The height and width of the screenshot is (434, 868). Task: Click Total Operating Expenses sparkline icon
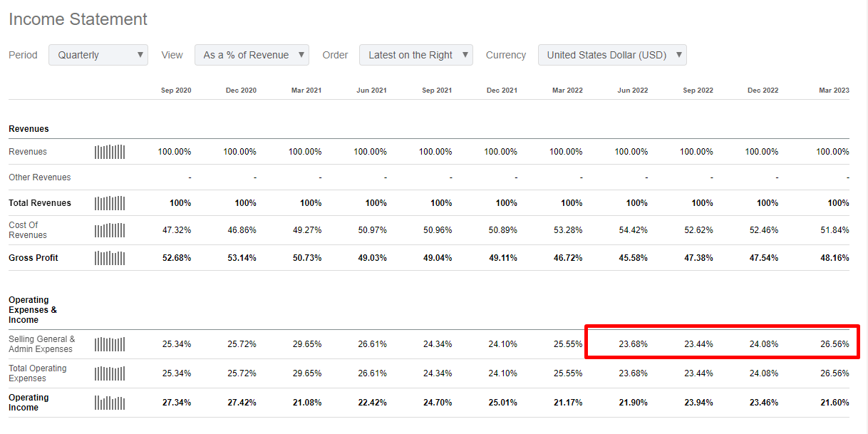110,373
